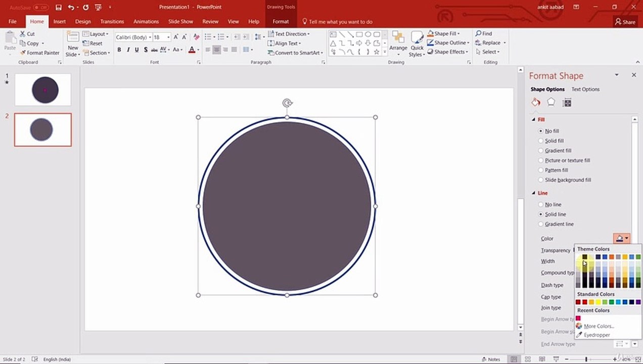Viewport: 643px width, 364px height.
Task: Select the No fill radio button
Action: [x=540, y=131]
